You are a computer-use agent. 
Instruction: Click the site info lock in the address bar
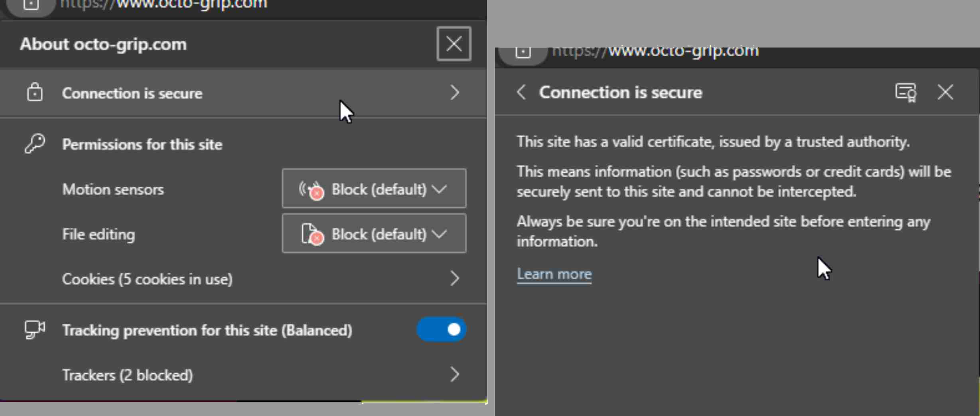pyautogui.click(x=30, y=5)
